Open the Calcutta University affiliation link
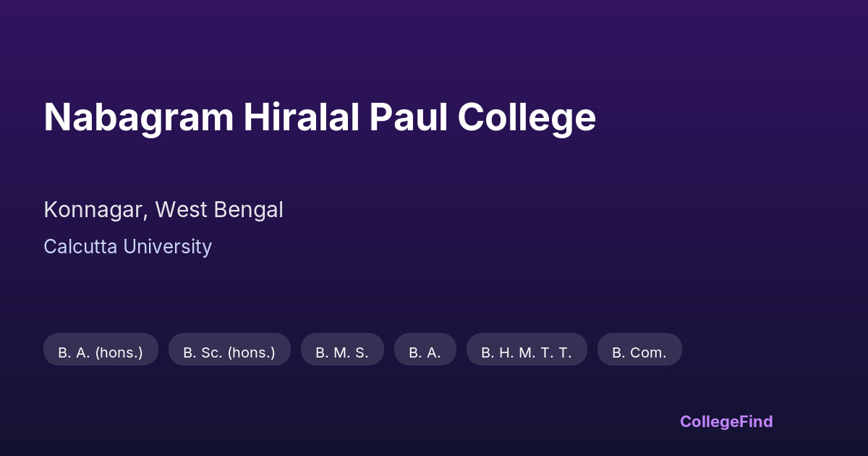 click(x=127, y=247)
